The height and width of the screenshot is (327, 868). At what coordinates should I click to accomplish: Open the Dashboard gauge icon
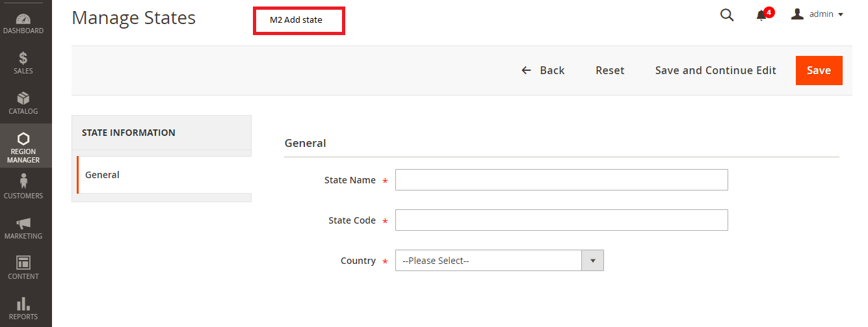[x=23, y=19]
